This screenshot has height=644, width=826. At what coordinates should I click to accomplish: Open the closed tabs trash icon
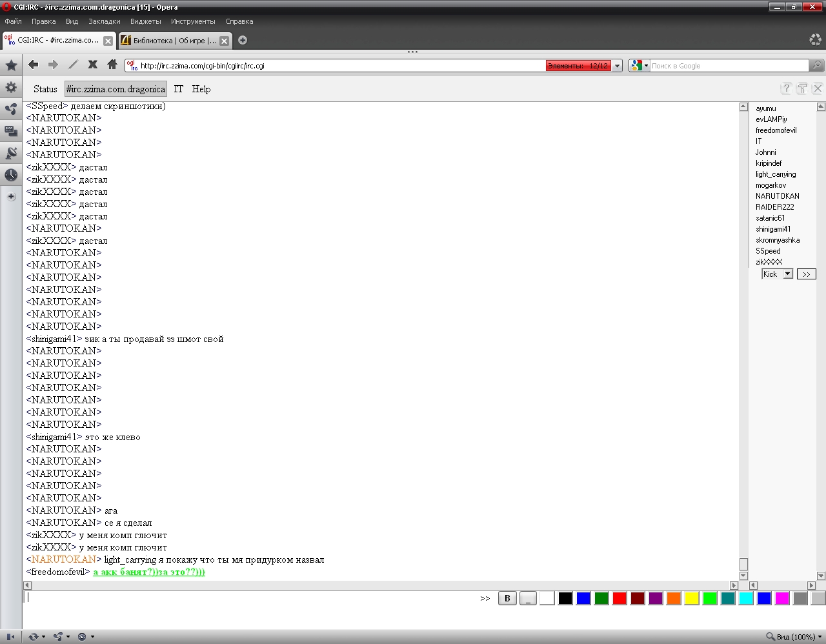(815, 40)
